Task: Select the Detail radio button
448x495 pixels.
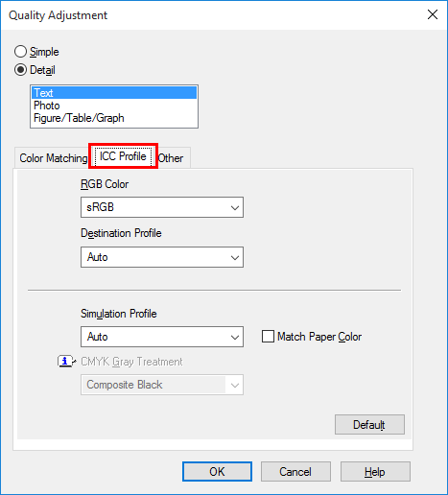Action: click(x=20, y=70)
